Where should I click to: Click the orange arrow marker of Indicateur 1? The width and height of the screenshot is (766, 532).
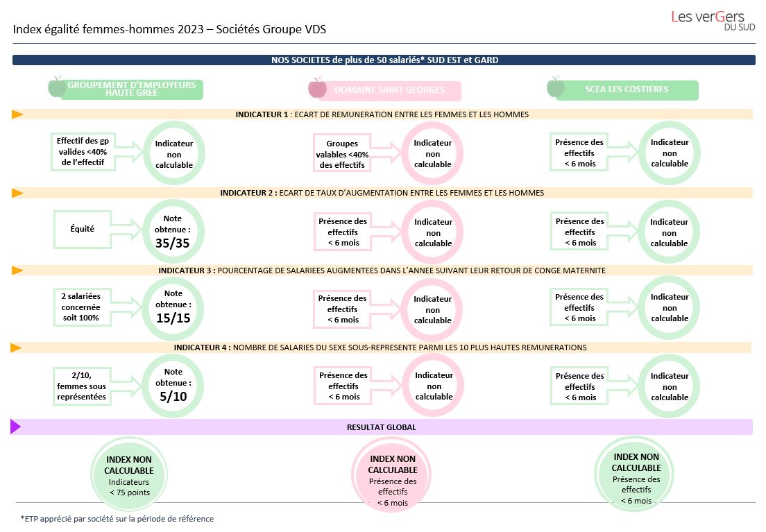click(x=17, y=114)
